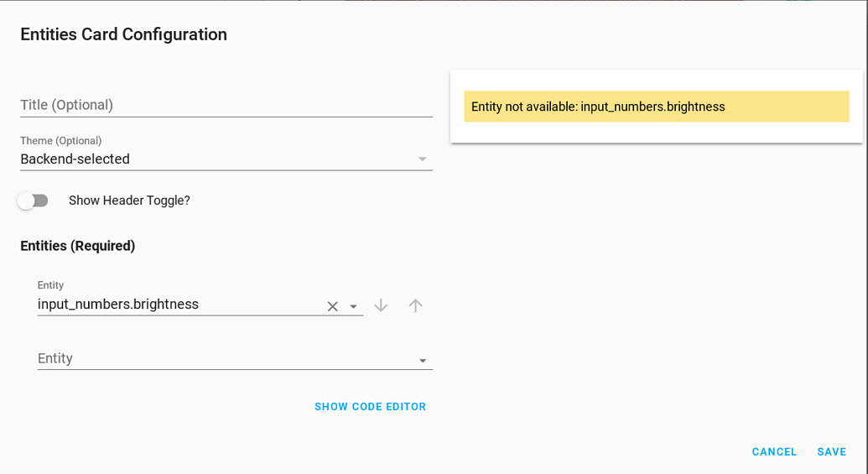Viewport: 868px width, 474px height.
Task: Focus the input_numbers.brightness entity text field
Action: click(x=176, y=305)
